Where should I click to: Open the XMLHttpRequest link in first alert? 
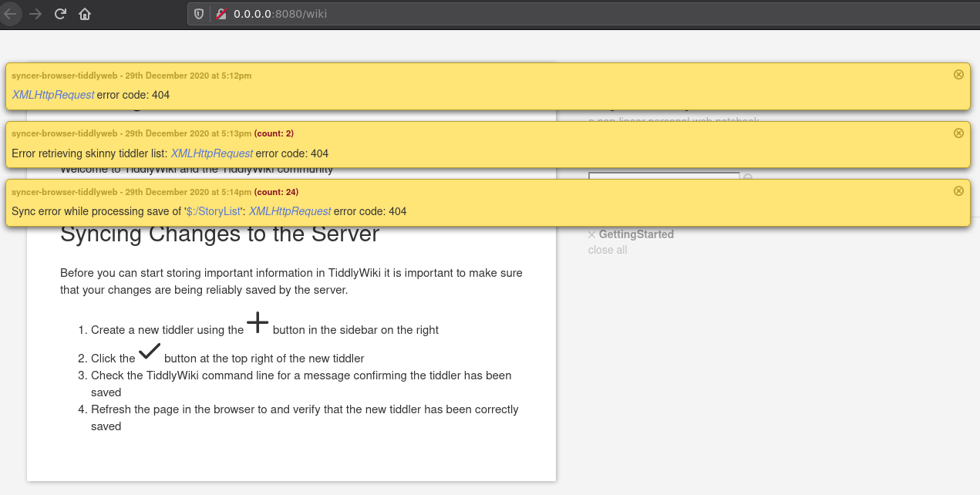point(53,95)
